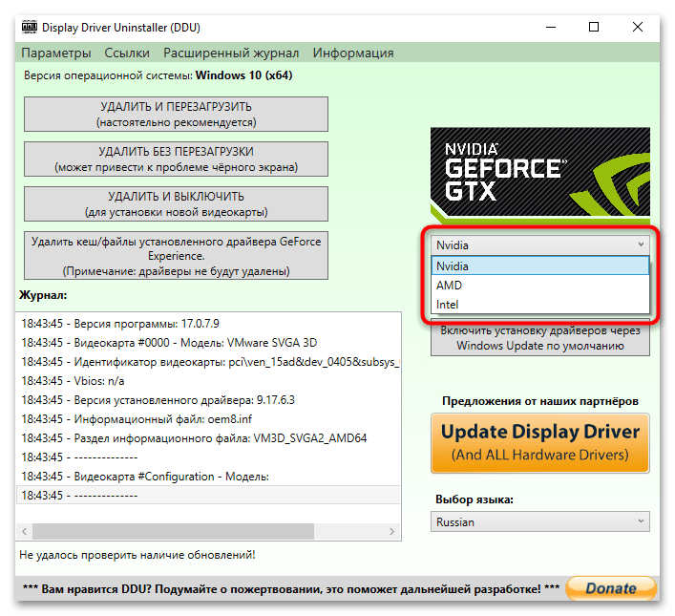Select log line 'Версия установленного драйвера: 9.17.6.3'
The image size is (675, 616).
(x=208, y=400)
